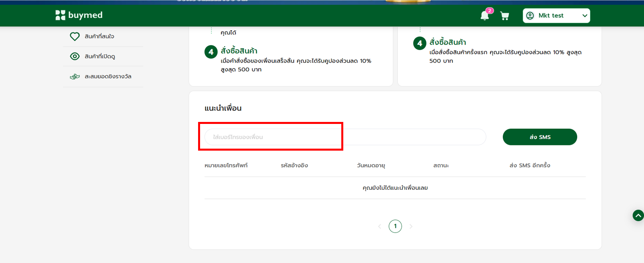The height and width of the screenshot is (263, 644).
Task: Click the handshake icon for สะสมยอดชิงรางวัล
Action: 75,77
